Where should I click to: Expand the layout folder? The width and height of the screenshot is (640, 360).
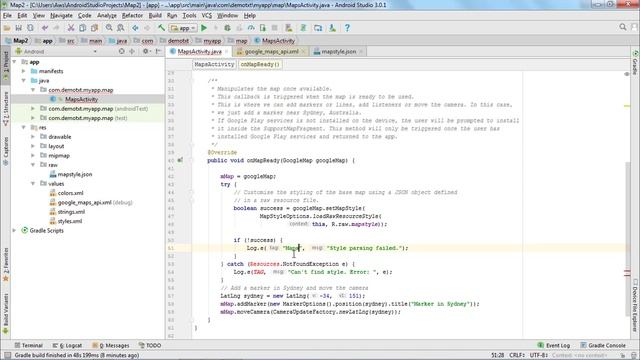click(33, 146)
